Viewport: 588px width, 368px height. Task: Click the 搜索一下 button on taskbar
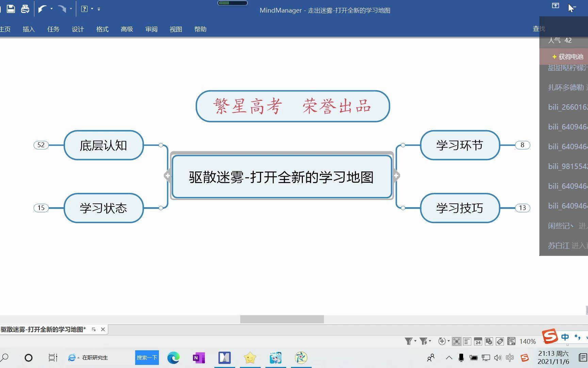[147, 357]
